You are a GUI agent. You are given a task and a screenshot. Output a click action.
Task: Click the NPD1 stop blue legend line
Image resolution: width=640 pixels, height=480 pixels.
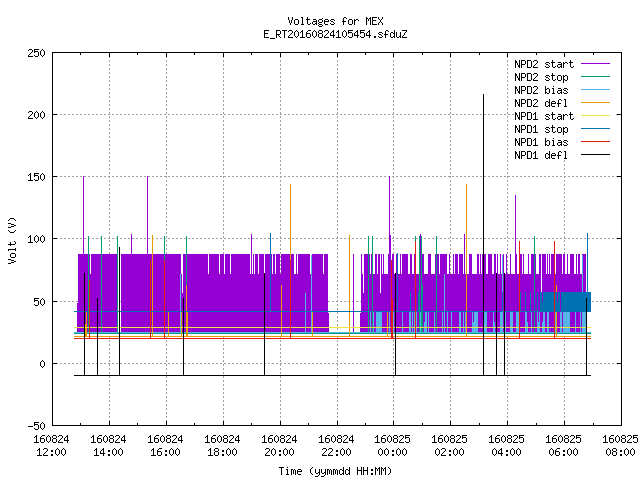596,129
